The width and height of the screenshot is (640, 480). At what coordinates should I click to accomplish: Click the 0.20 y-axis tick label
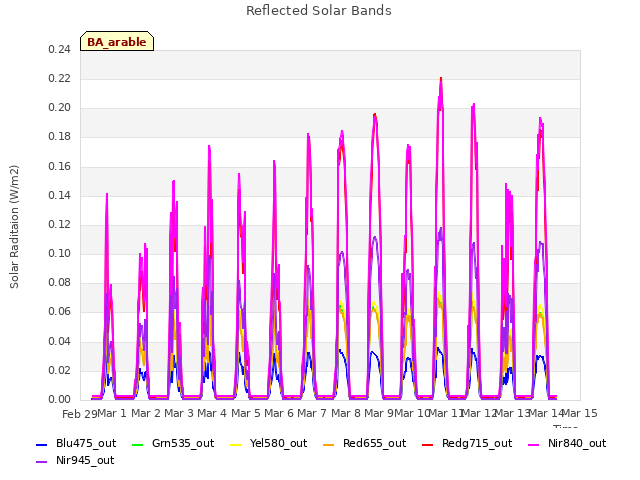point(60,107)
